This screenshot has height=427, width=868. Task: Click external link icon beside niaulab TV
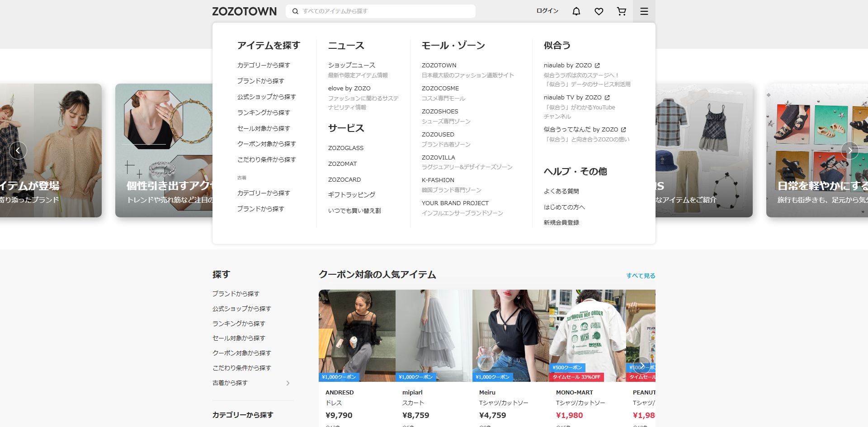tap(607, 98)
